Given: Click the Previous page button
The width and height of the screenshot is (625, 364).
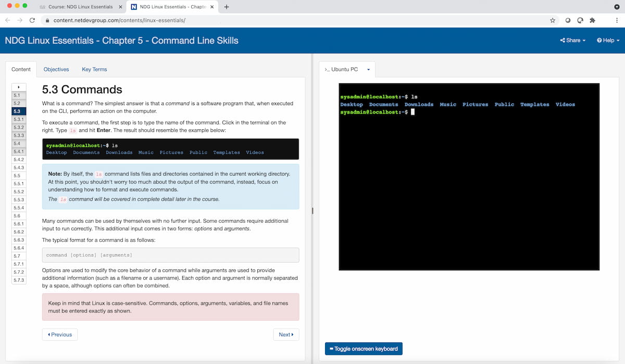Looking at the screenshot, I should pos(60,334).
